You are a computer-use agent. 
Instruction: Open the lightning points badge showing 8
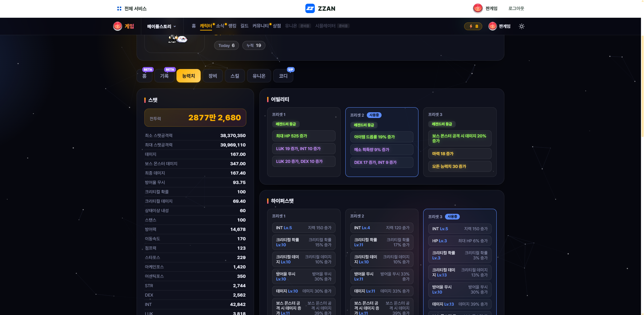tap(473, 26)
